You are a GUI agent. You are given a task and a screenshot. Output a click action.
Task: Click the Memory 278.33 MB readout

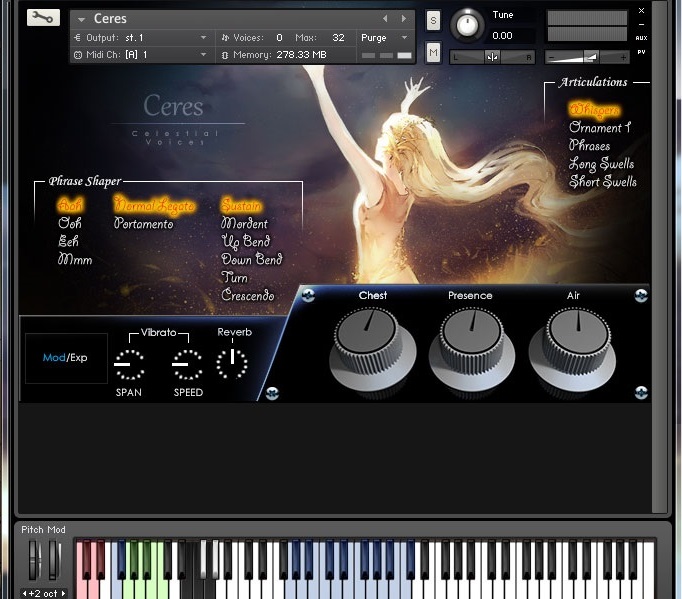[301, 55]
